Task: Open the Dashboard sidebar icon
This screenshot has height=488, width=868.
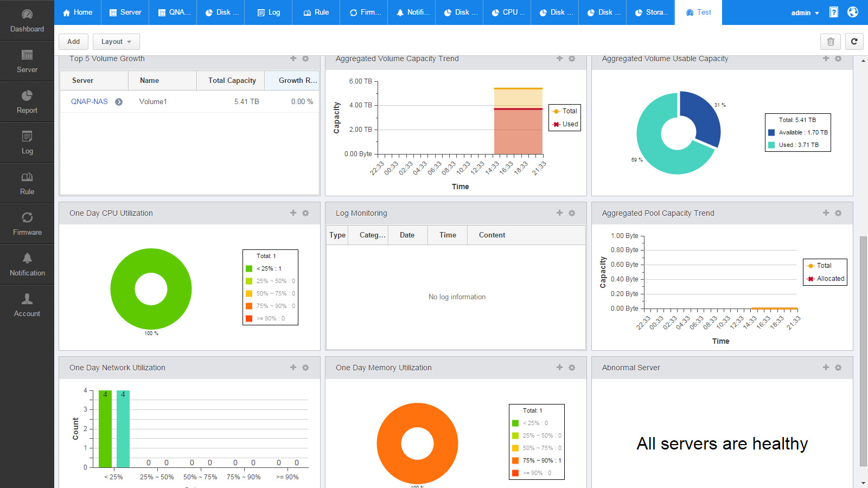Action: (27, 21)
